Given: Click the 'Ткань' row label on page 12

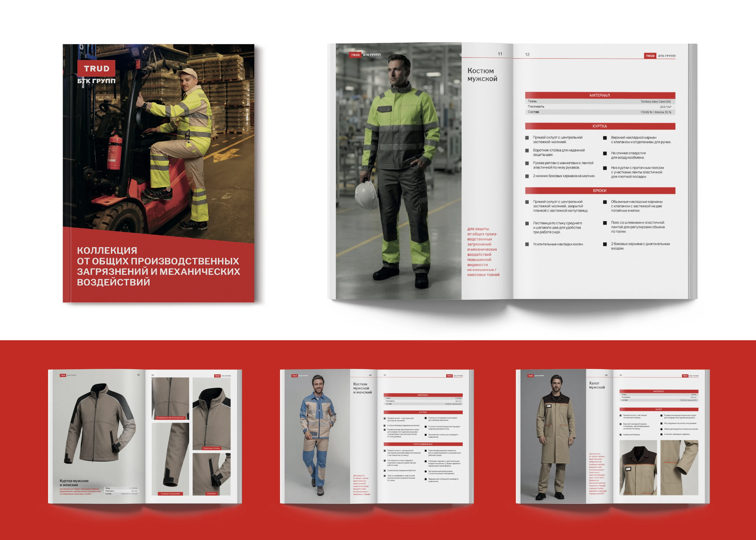Looking at the screenshot, I should 532,101.
